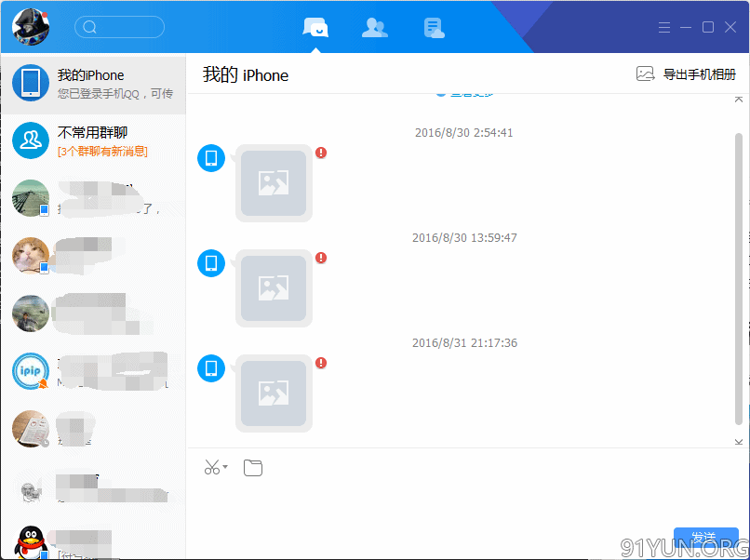Open the image thumbnail from 2016/8/31
The height and width of the screenshot is (560, 750).
pos(274,393)
